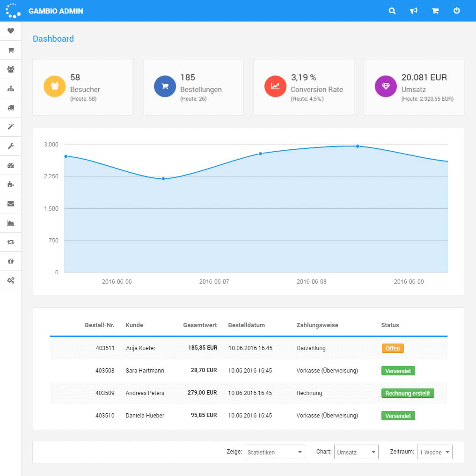Click the gift box icon in sidebar
476x476 pixels.
point(11,261)
